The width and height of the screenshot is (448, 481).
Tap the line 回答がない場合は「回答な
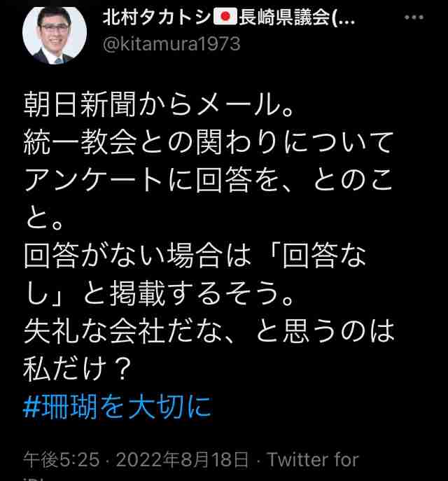pos(195,256)
